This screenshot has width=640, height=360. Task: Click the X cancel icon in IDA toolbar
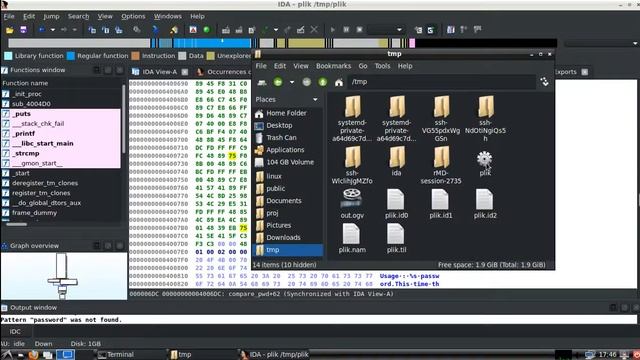(314, 30)
